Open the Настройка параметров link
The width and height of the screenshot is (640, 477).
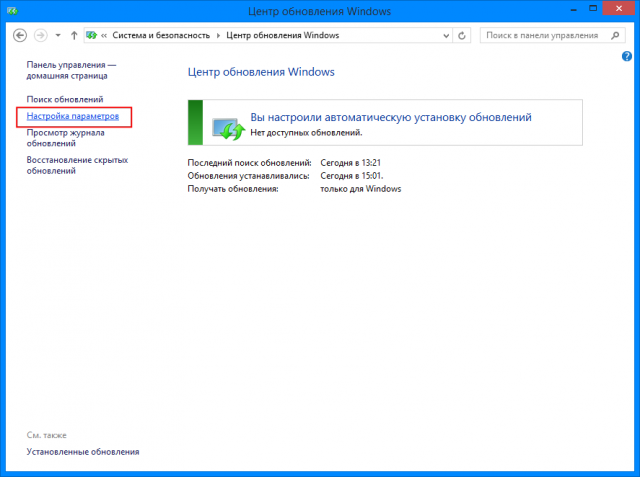click(73, 116)
